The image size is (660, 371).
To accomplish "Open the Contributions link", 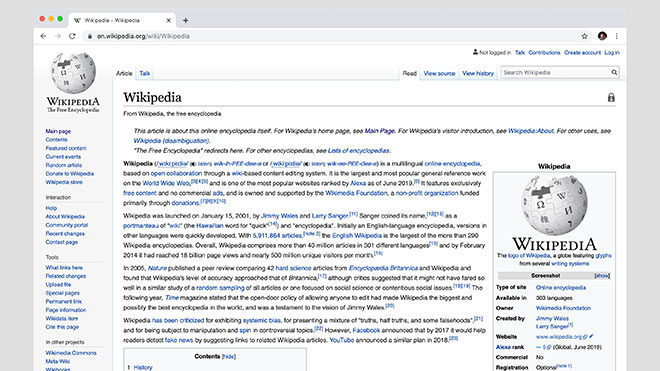I will [544, 53].
